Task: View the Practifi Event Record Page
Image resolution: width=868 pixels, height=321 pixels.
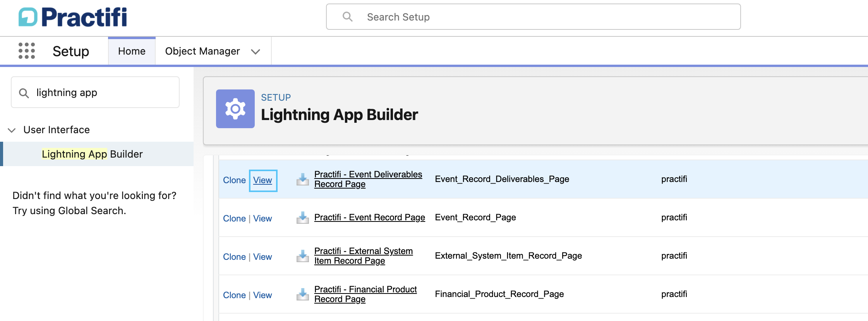Action: [262, 218]
